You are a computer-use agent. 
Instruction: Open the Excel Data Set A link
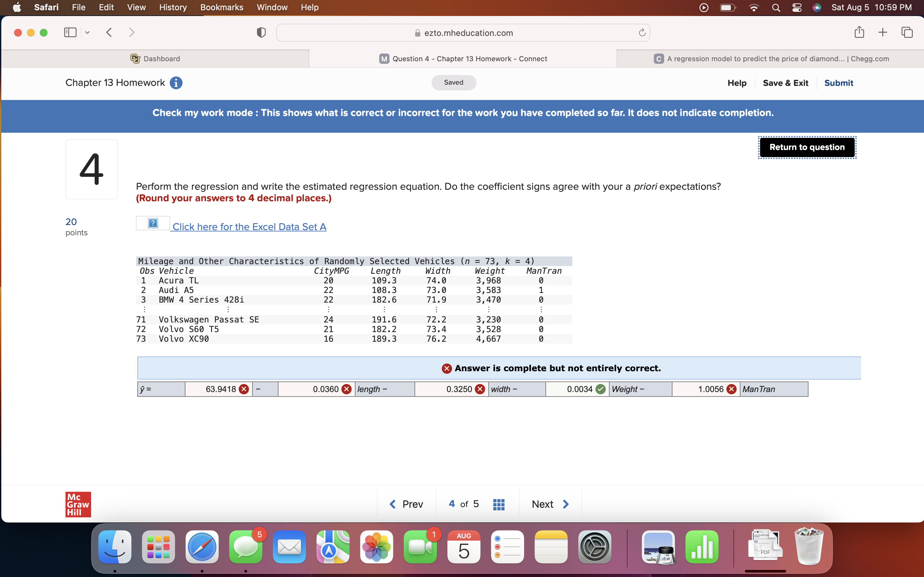click(x=249, y=227)
